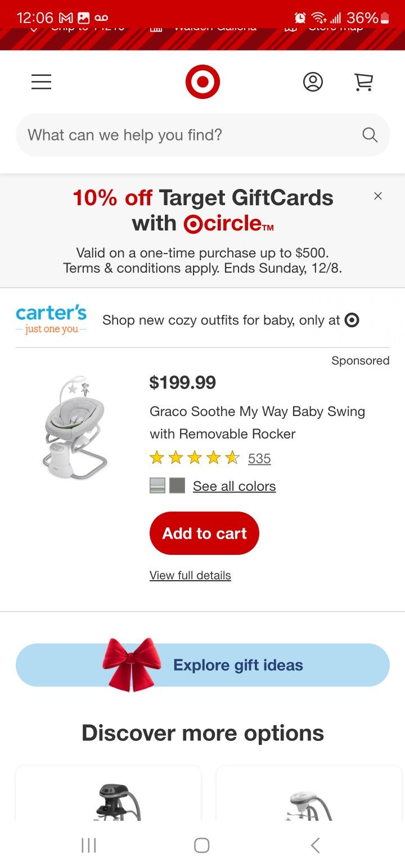Open the shopping cart
This screenshot has width=405, height=868.
click(x=364, y=82)
